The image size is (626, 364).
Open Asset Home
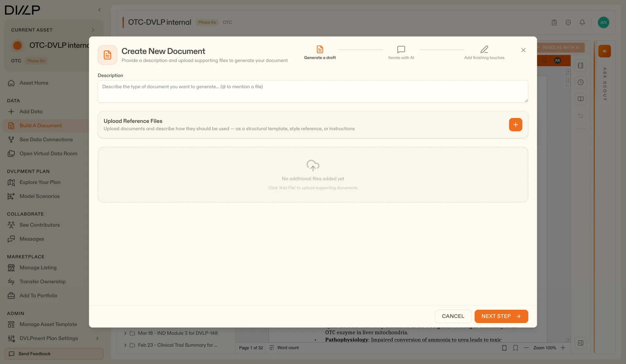(34, 83)
